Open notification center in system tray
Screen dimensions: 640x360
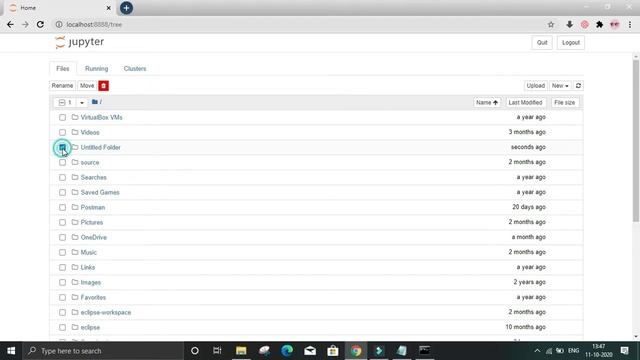point(624,351)
